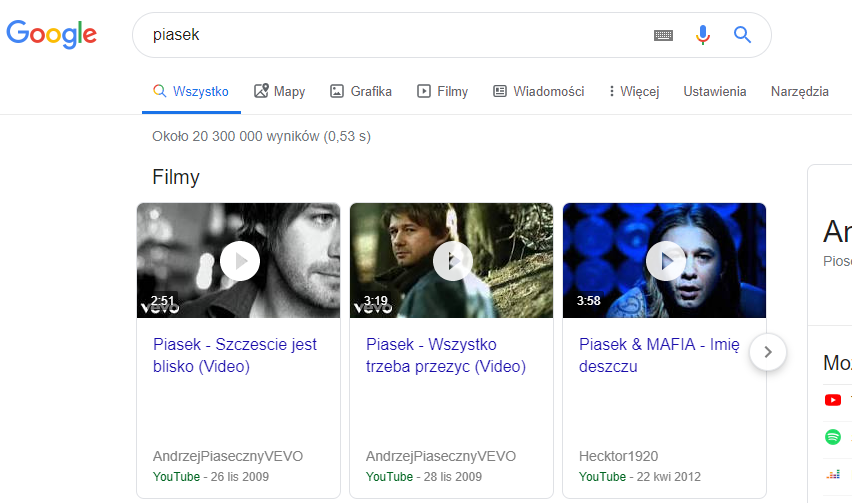852x503 pixels.
Task: Open the on-screen keyboard icon
Action: point(664,35)
